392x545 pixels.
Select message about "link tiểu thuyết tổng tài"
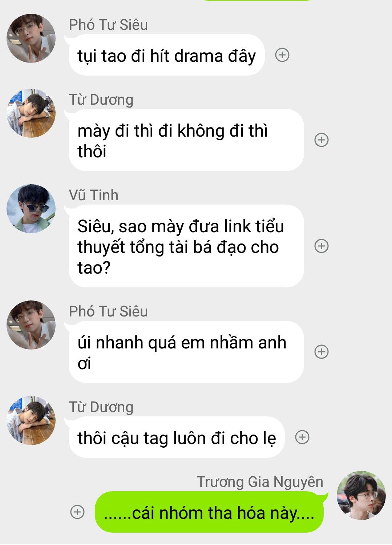[x=186, y=246]
